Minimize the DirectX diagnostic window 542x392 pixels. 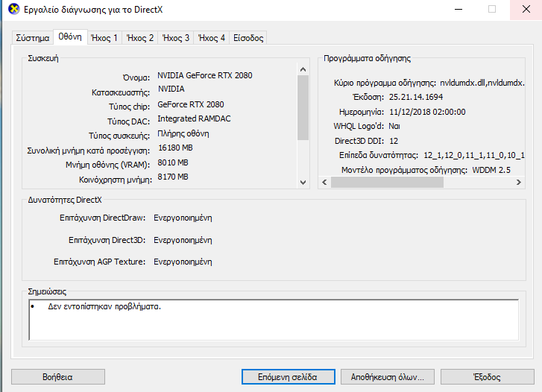click(x=459, y=10)
